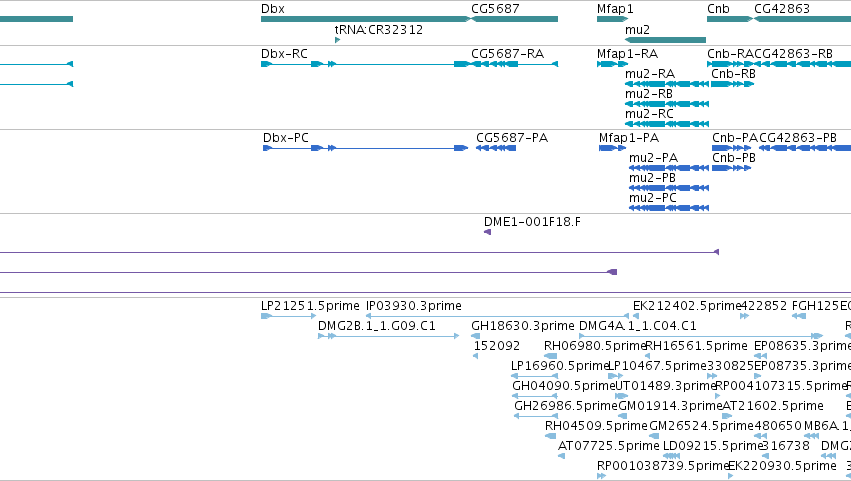Click the mu2-RB transcript label
Viewport: 851px width, 481px height.
[x=649, y=94]
